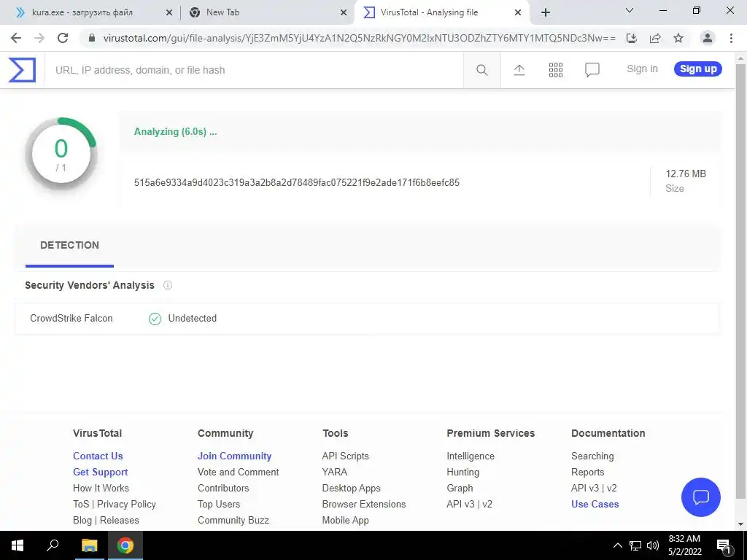747x560 pixels.
Task: Expand hidden system tray icons chevron
Action: point(617,545)
